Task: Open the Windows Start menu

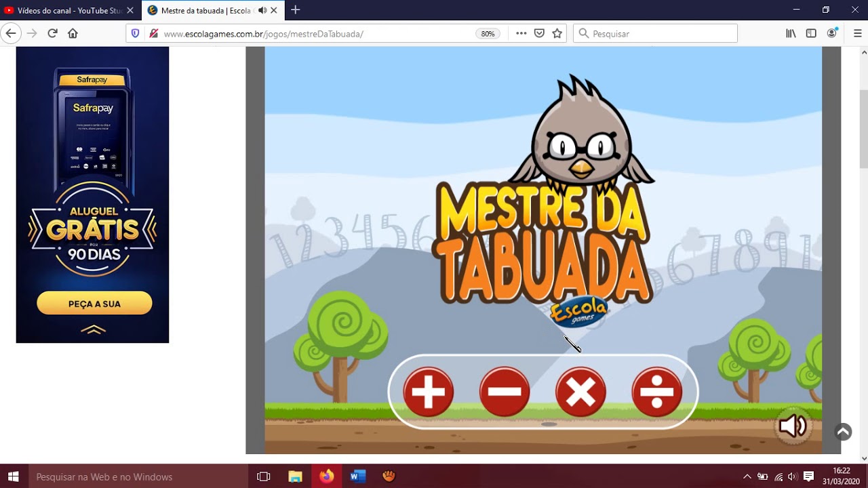Action: (x=13, y=476)
